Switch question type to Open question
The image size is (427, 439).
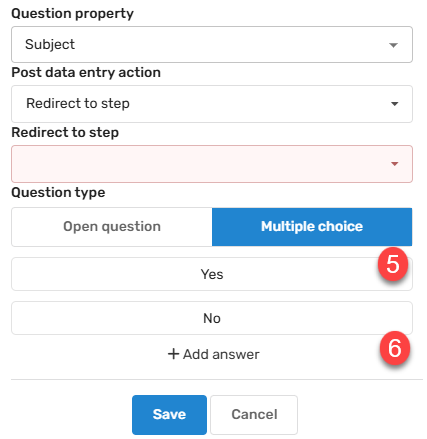point(112,227)
